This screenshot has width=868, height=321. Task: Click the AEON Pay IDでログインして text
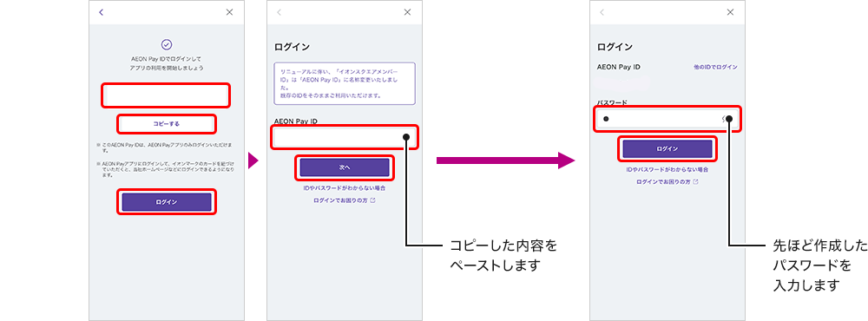coord(166,58)
